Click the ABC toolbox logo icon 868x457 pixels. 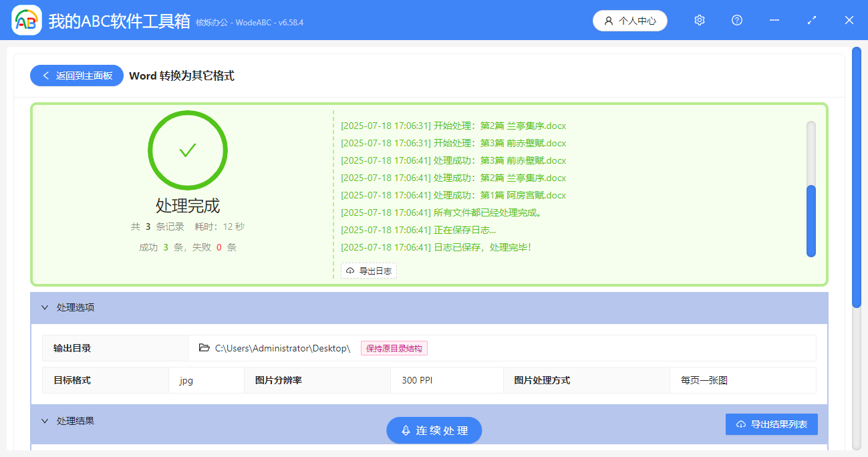tap(25, 20)
